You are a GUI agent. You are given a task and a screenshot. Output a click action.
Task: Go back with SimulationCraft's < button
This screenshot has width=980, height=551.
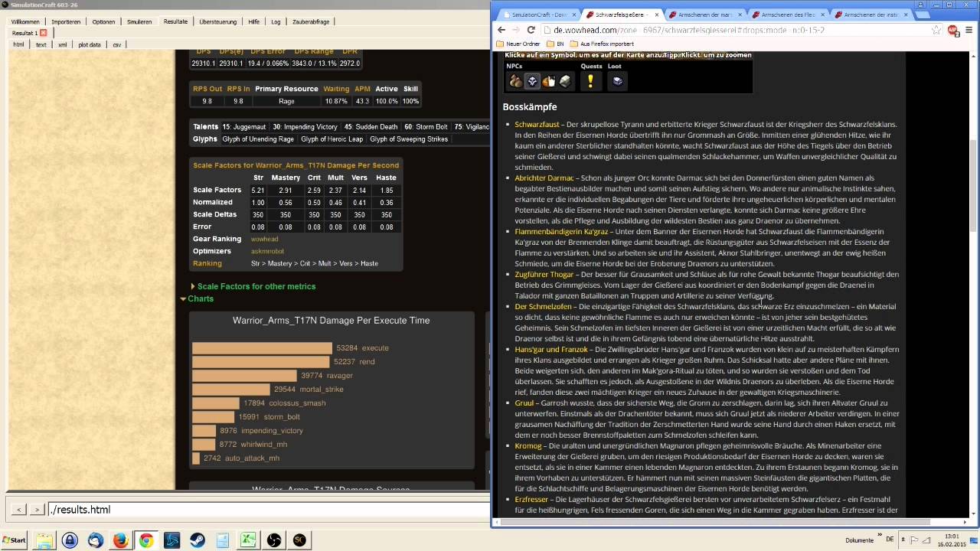pos(19,510)
